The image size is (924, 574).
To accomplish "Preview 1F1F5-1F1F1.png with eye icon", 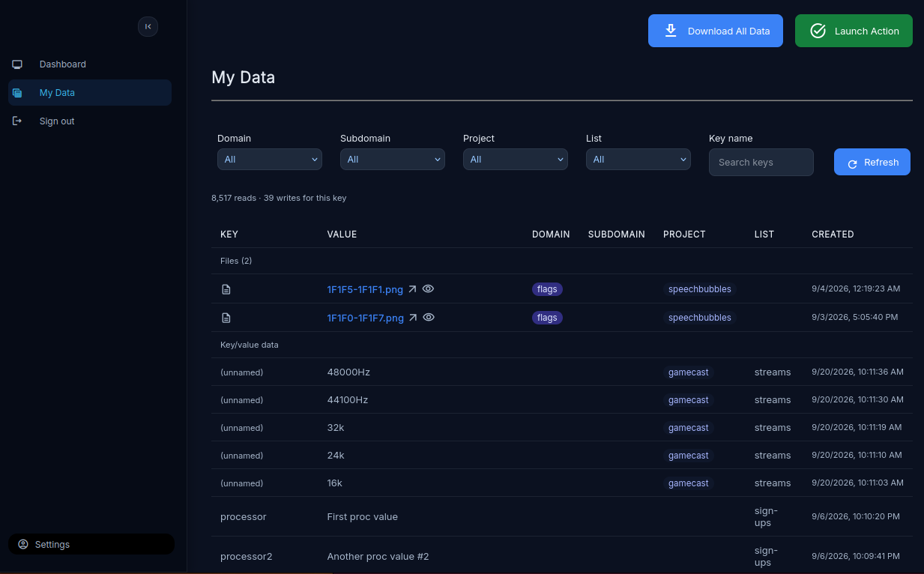I will [428, 288].
